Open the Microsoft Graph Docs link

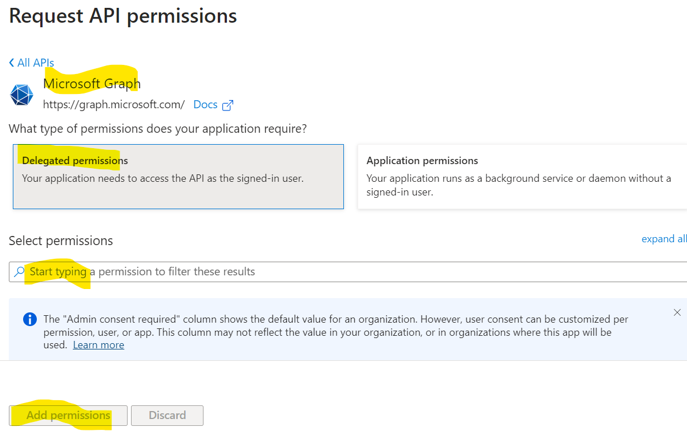click(205, 105)
